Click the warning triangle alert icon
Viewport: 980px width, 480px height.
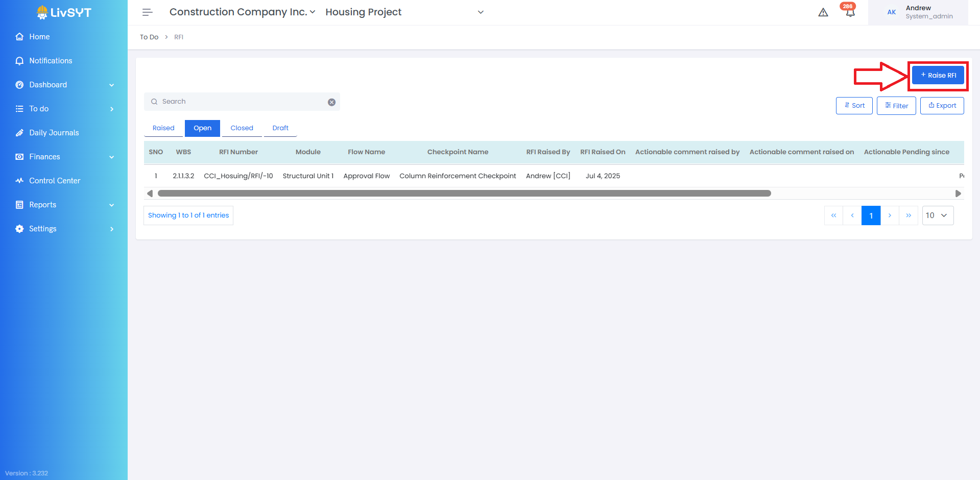pos(823,12)
